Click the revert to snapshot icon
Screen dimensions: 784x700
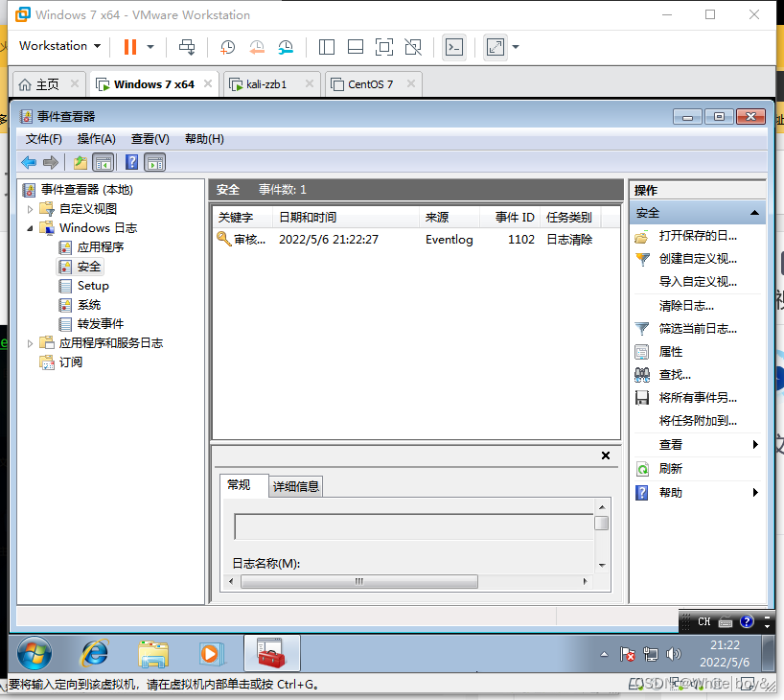coord(257,47)
